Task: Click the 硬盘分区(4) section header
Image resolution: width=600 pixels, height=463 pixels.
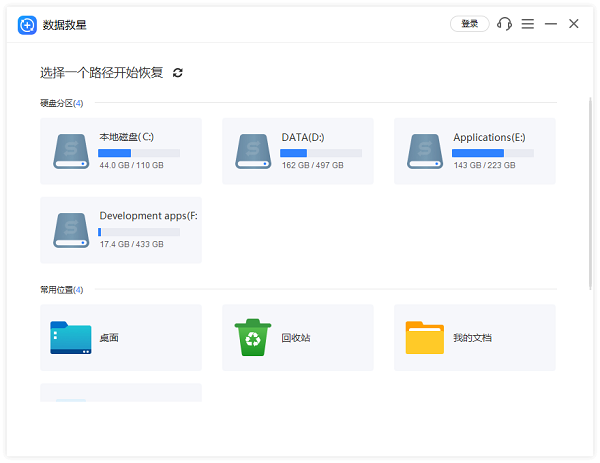Action: click(61, 103)
